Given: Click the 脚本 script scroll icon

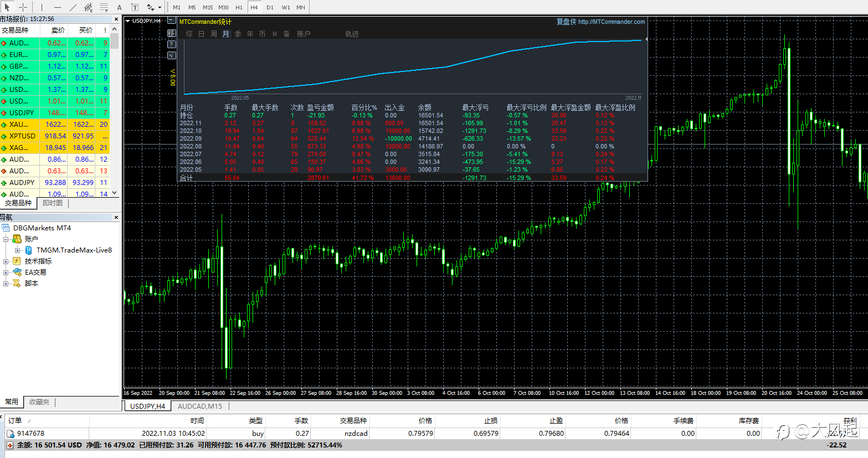Looking at the screenshot, I should [x=17, y=283].
